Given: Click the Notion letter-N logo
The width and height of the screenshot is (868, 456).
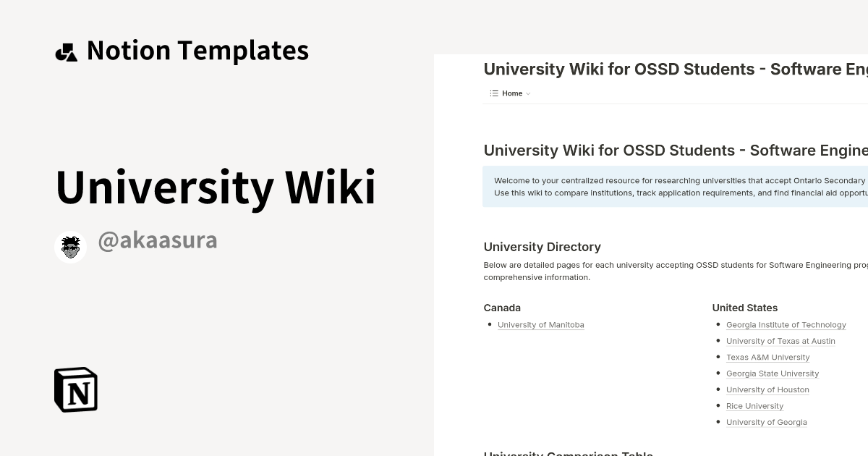Looking at the screenshot, I should 75,389.
